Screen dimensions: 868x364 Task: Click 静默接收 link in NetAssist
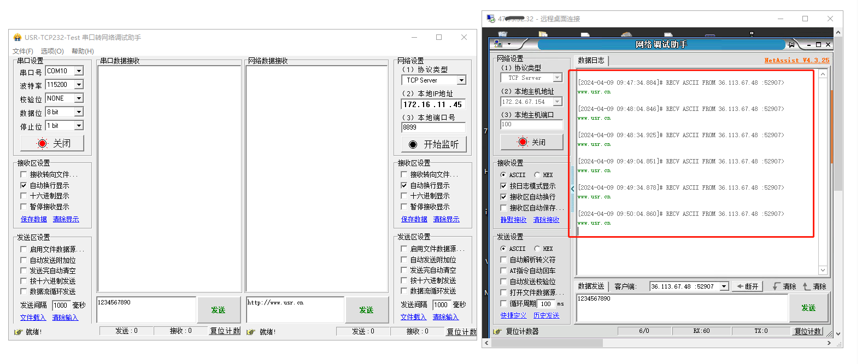coord(513,220)
